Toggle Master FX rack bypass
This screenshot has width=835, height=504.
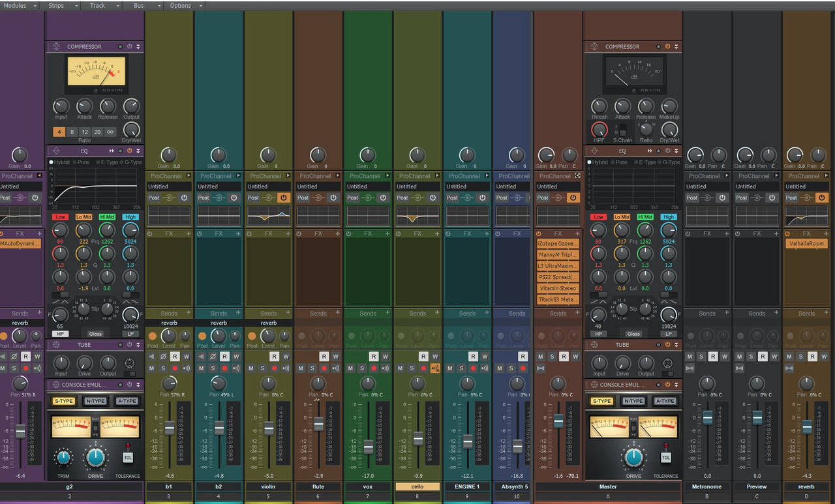[x=539, y=233]
